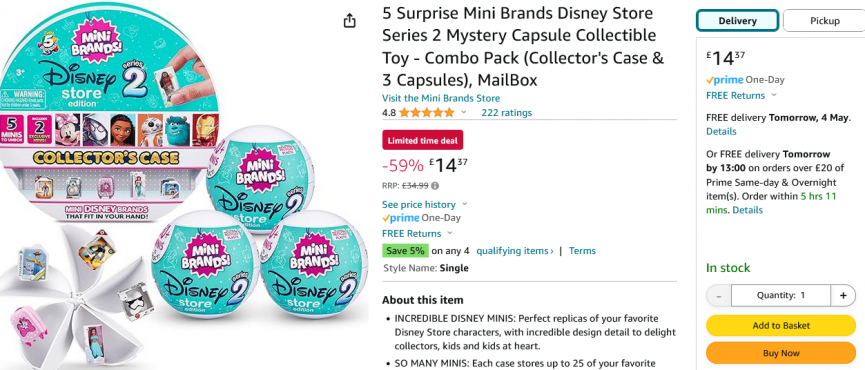Open the 222 ratings link
Screen dimensions: 865x370
(506, 112)
